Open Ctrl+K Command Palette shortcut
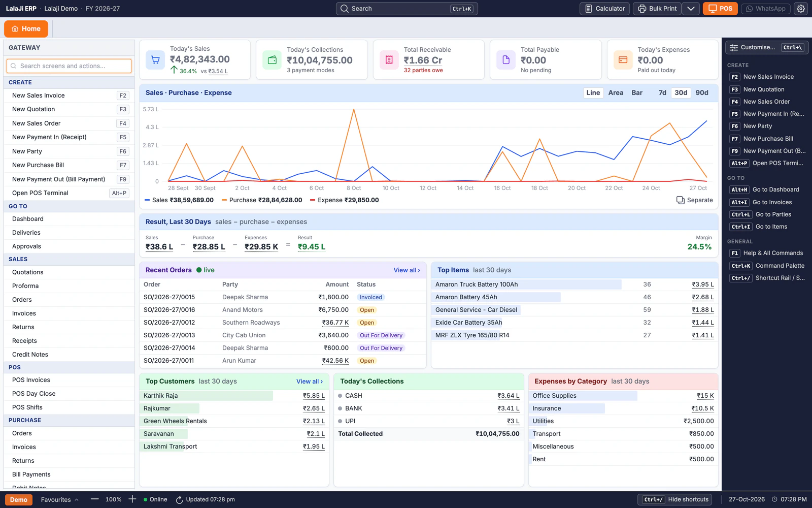The height and width of the screenshot is (508, 812). (x=767, y=266)
